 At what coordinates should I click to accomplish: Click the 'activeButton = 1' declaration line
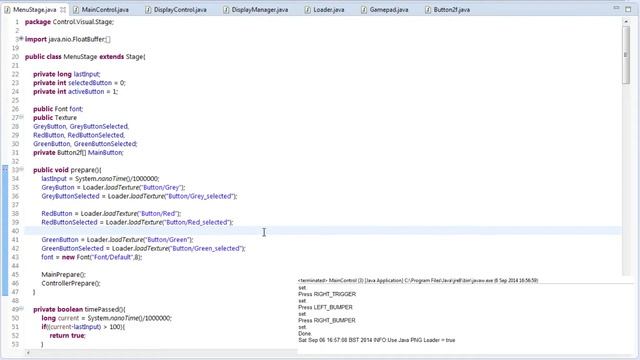pyautogui.click(x=76, y=92)
